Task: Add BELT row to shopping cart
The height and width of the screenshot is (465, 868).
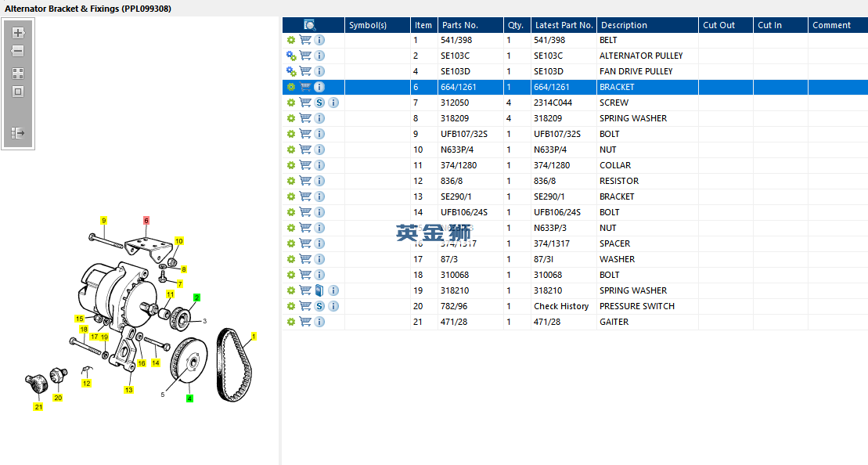Action: pyautogui.click(x=305, y=40)
